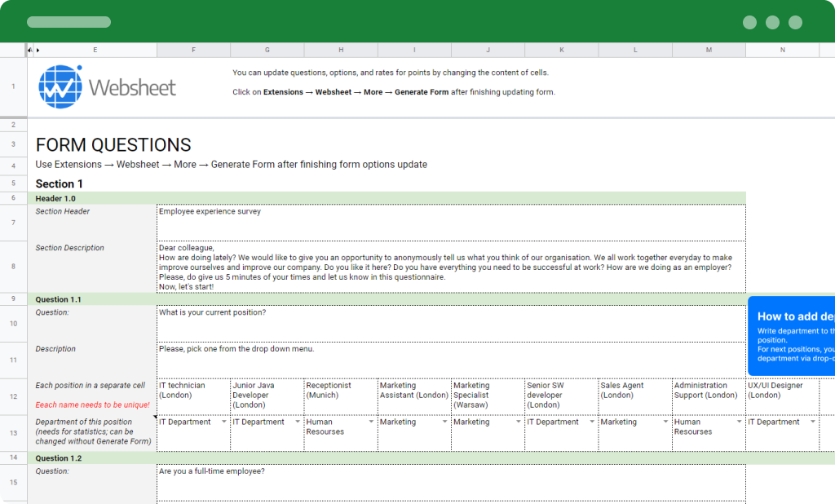Viewport: 835px width, 504px height.
Task: Select row 12 header
Action: [x=13, y=396]
